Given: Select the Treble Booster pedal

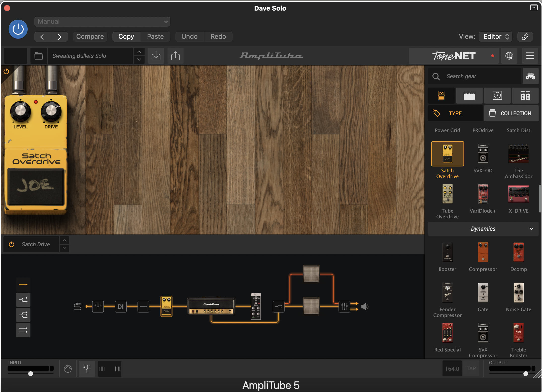Looking at the screenshot, I should pyautogui.click(x=518, y=333).
